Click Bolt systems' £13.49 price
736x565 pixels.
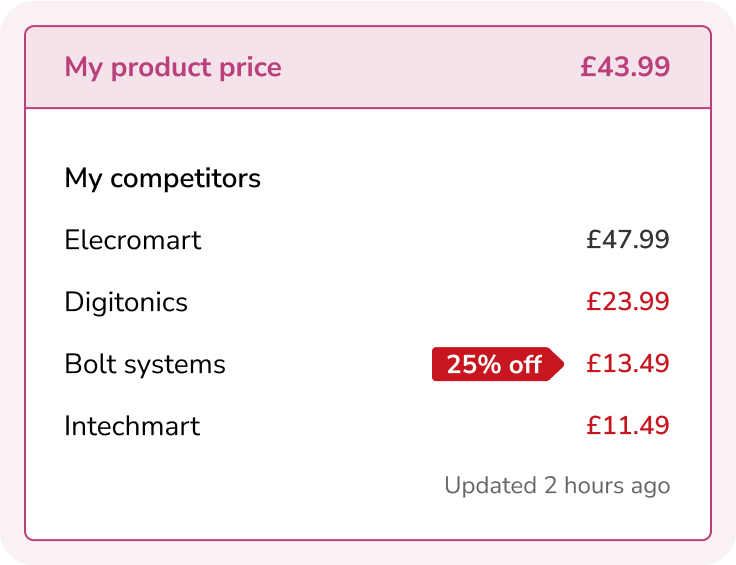coord(628,364)
